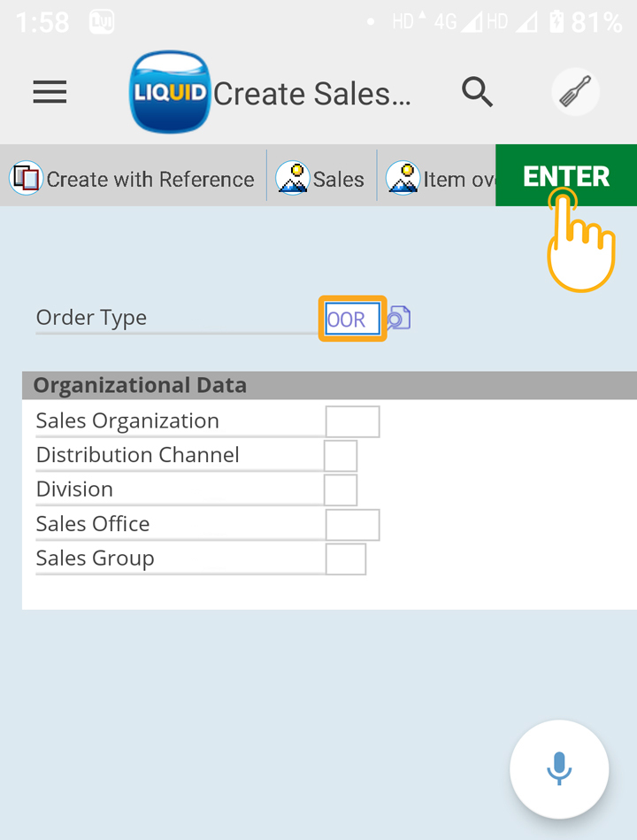Open the hamburger navigation menu
The height and width of the screenshot is (840, 637).
click(50, 92)
